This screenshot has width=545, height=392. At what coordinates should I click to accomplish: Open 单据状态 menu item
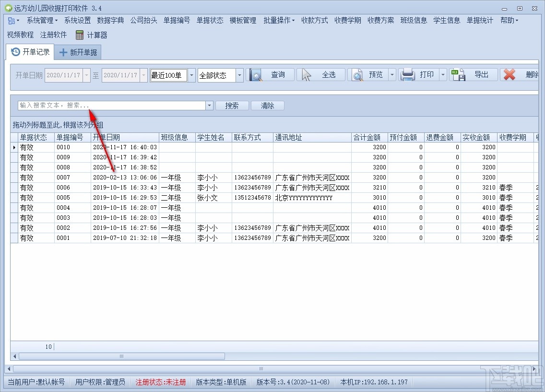click(210, 21)
